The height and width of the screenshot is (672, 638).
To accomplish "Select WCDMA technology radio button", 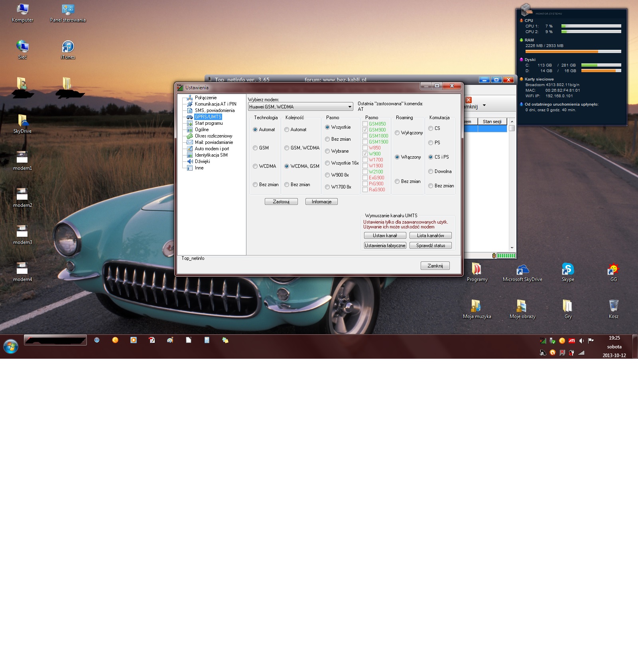I will pos(255,166).
